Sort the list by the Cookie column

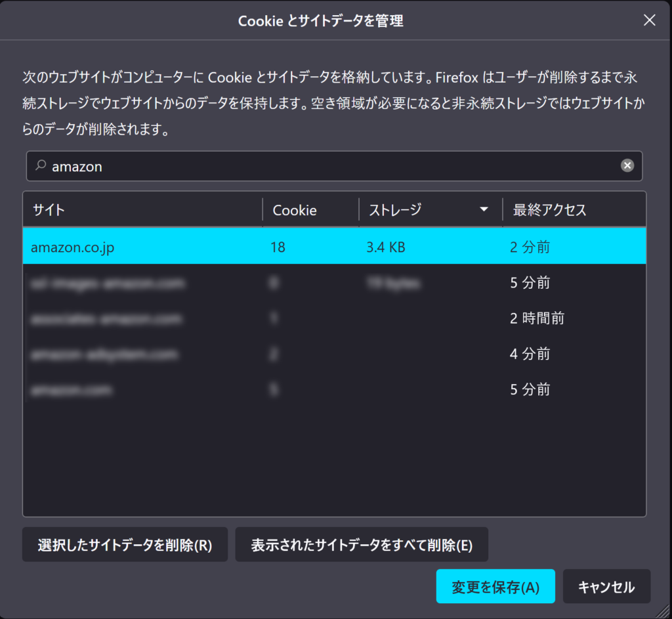coord(310,209)
